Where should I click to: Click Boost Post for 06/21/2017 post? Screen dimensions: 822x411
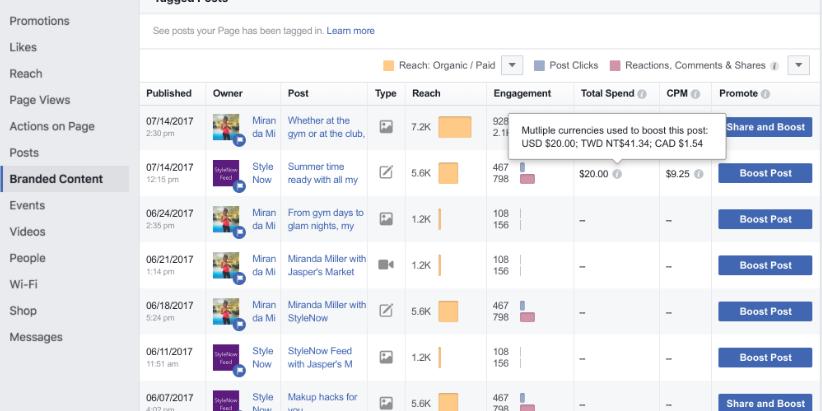[765, 265]
